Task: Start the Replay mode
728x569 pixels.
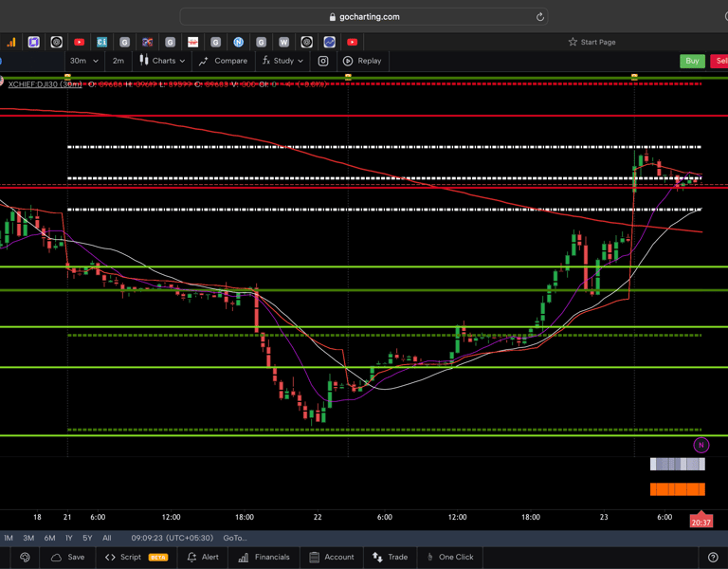Action: 362,61
